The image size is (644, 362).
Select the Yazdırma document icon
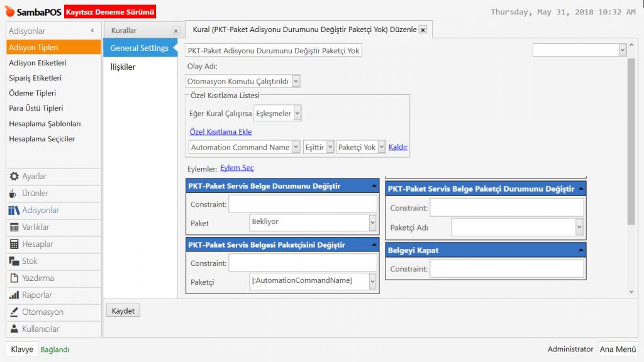(14, 278)
